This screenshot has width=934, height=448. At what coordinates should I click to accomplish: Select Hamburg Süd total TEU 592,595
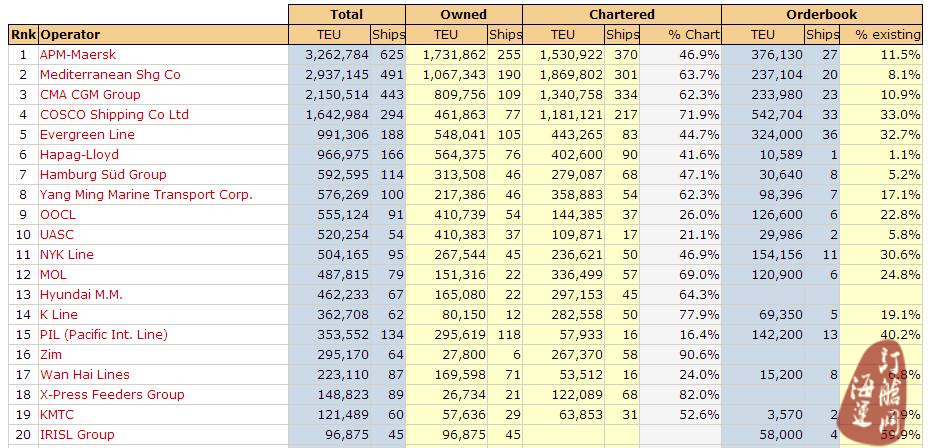(x=343, y=175)
